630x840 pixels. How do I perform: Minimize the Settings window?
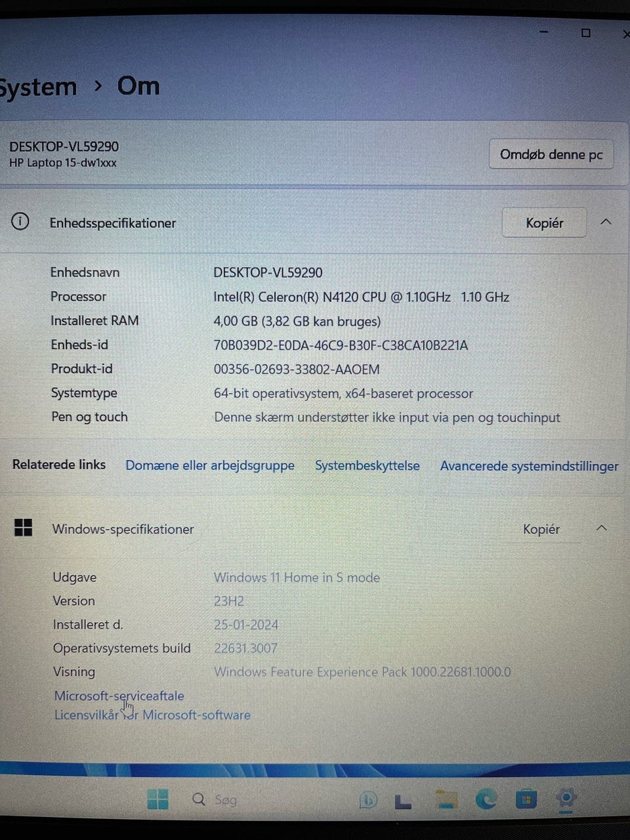(x=543, y=31)
